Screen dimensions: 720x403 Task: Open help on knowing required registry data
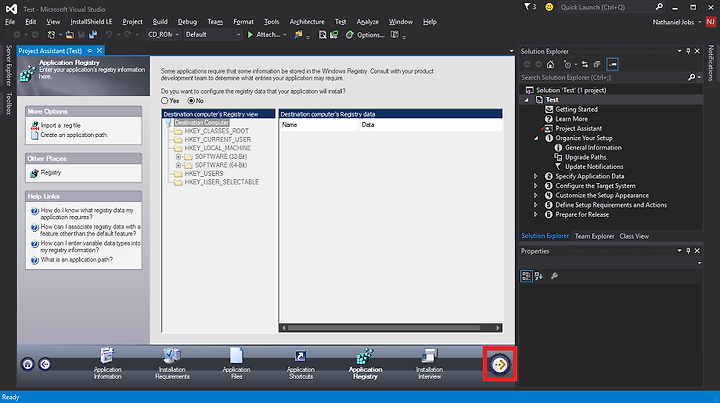pyautogui.click(x=87, y=213)
